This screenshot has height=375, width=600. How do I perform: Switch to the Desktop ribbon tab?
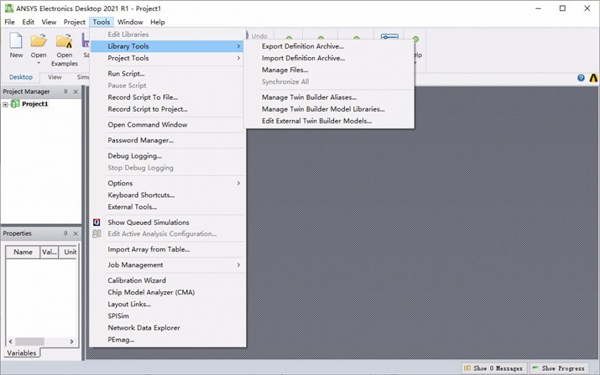[x=21, y=77]
